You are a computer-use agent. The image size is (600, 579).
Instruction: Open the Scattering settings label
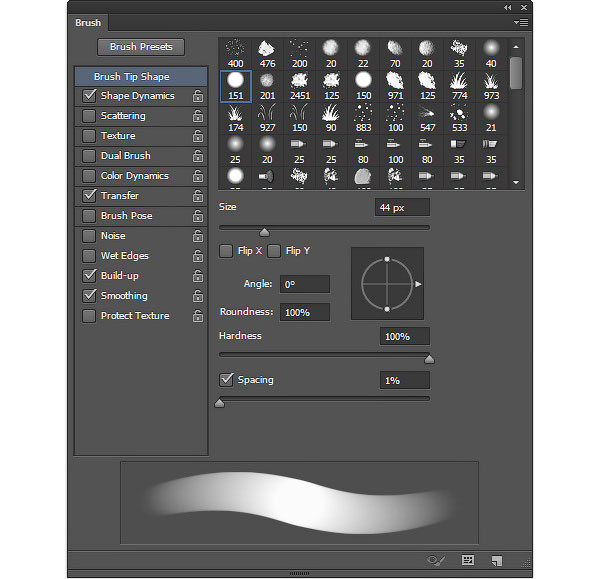click(x=123, y=116)
